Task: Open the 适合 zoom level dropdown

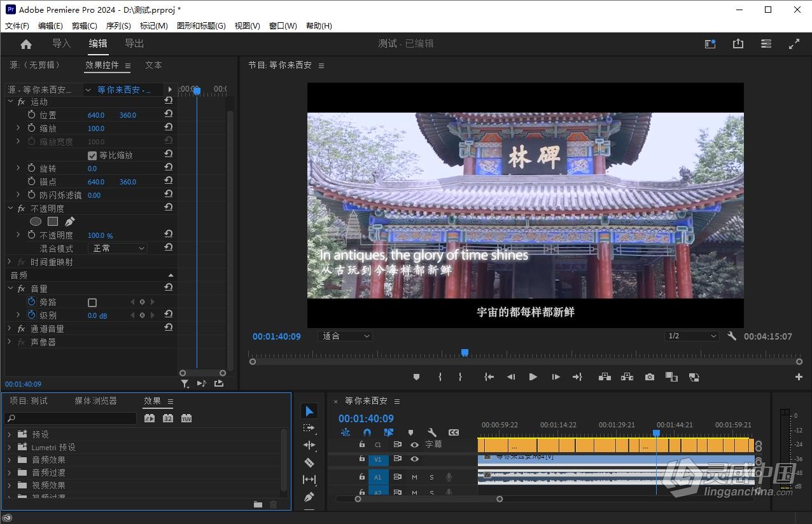Action: 345,336
